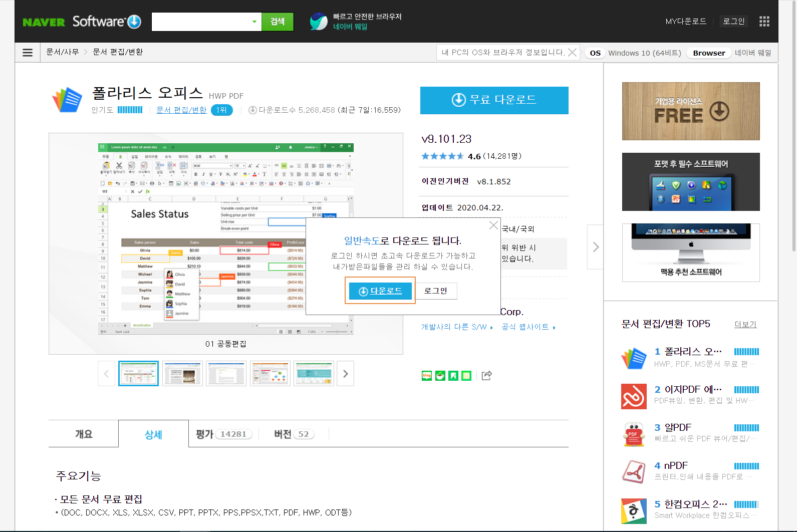Click the fourth green share icon
Image resolution: width=797 pixels, height=532 pixels.
pyautogui.click(x=466, y=376)
